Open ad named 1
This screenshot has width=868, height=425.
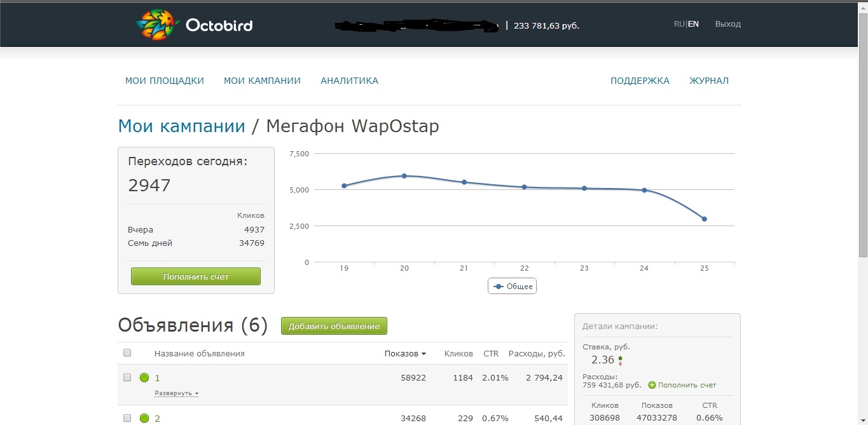click(158, 378)
